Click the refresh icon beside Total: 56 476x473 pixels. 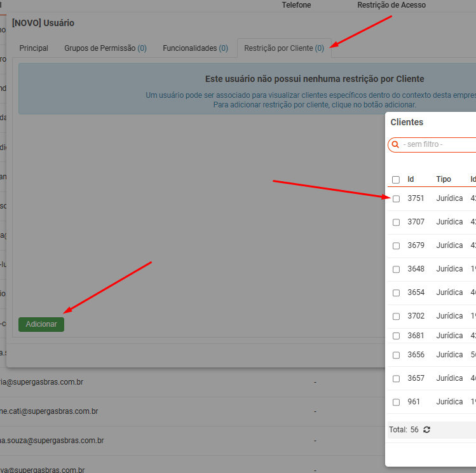tap(426, 430)
